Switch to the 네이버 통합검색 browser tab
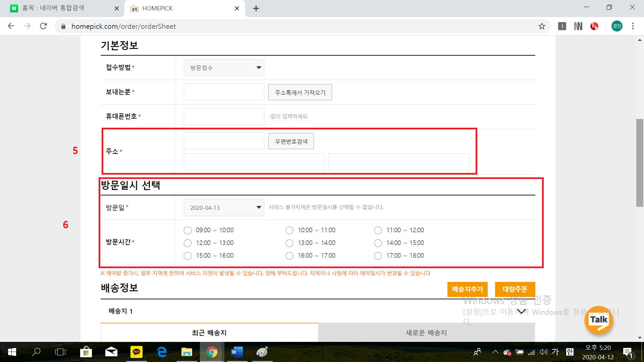This screenshot has height=362, width=644. click(54, 8)
